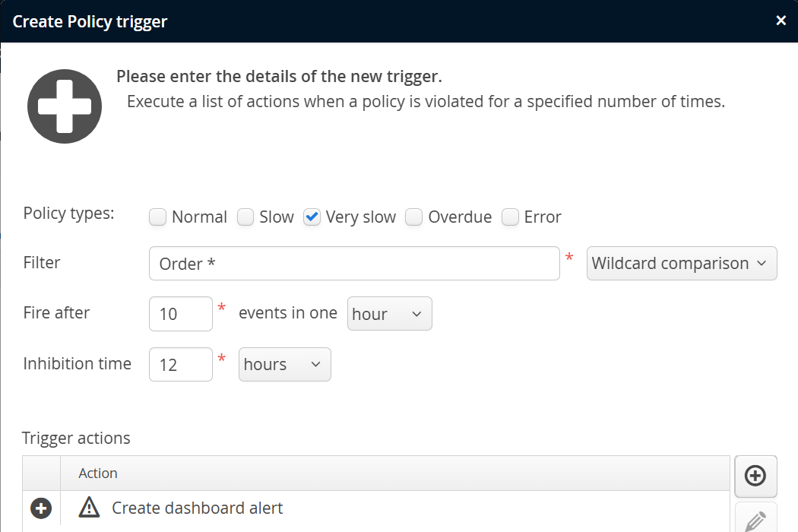
Task: Click the Action column header
Action: tap(98, 473)
